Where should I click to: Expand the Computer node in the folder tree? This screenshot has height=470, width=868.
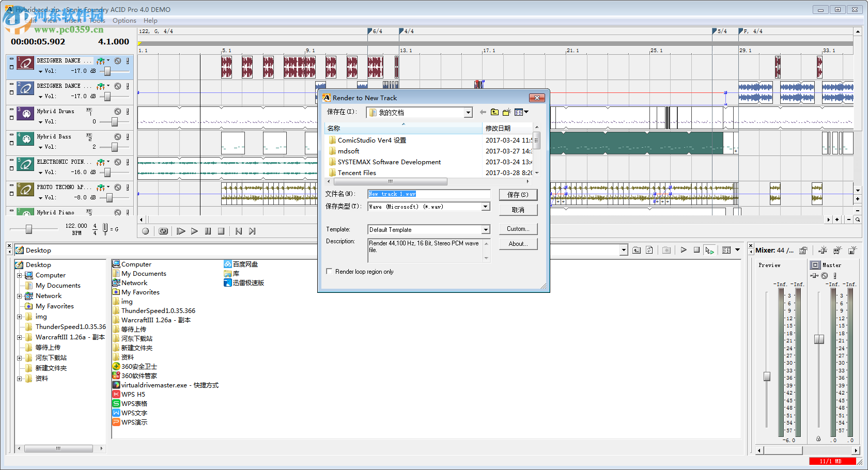point(20,275)
